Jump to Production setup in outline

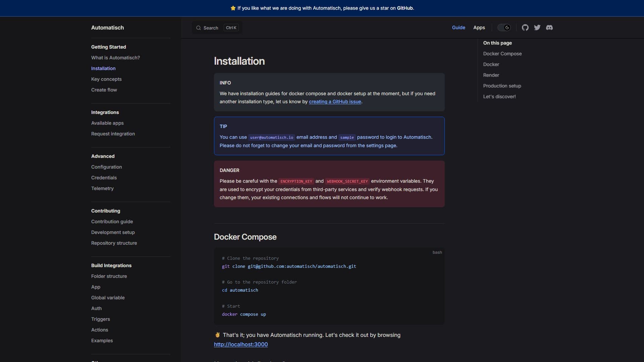pyautogui.click(x=502, y=86)
